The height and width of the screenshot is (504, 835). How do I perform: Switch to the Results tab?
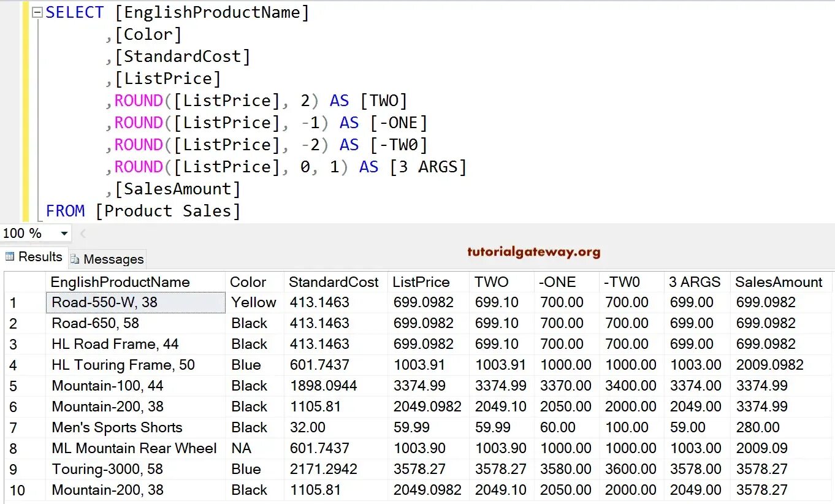pos(34,257)
